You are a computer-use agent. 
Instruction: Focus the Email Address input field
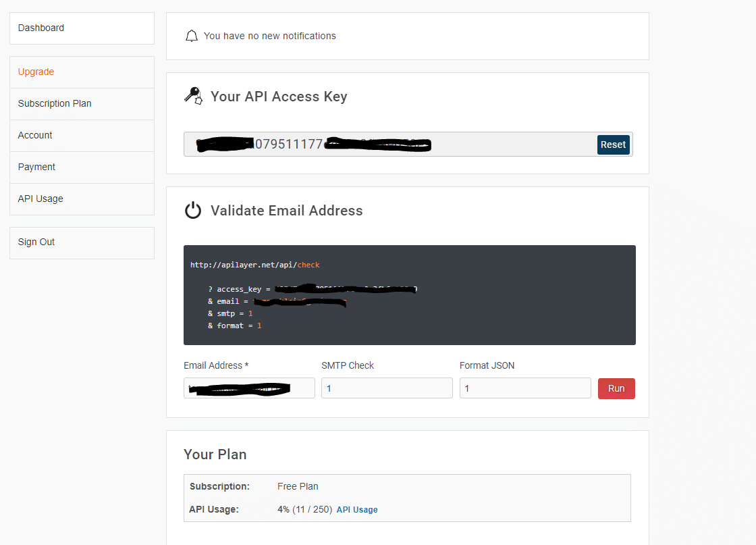249,388
